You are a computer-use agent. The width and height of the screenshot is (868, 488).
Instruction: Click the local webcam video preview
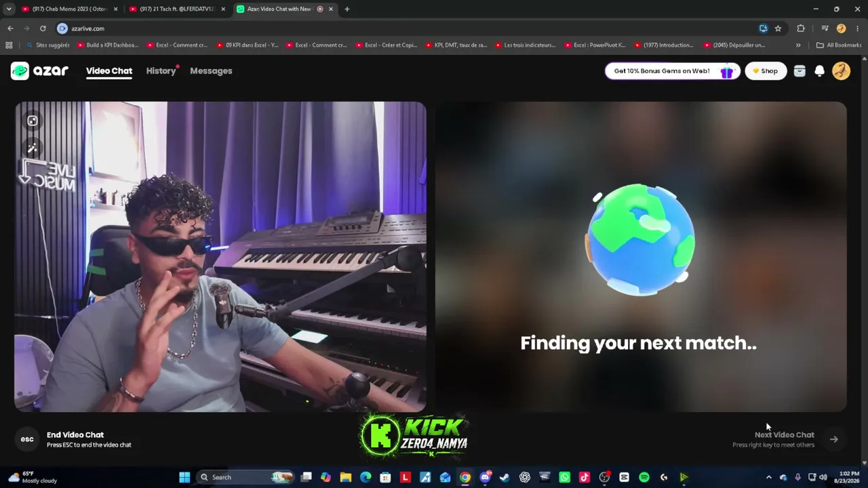click(220, 257)
